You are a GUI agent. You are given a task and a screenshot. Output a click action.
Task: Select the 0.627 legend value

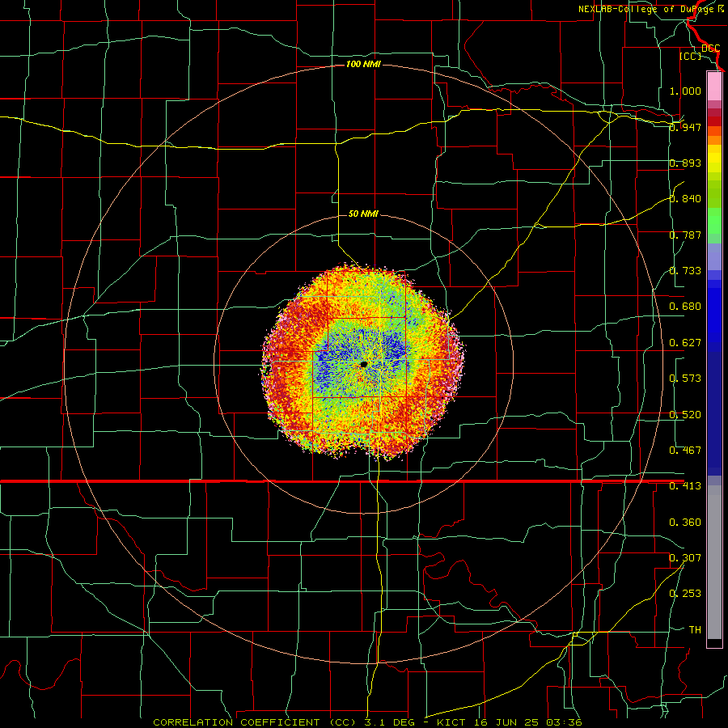[x=685, y=343]
